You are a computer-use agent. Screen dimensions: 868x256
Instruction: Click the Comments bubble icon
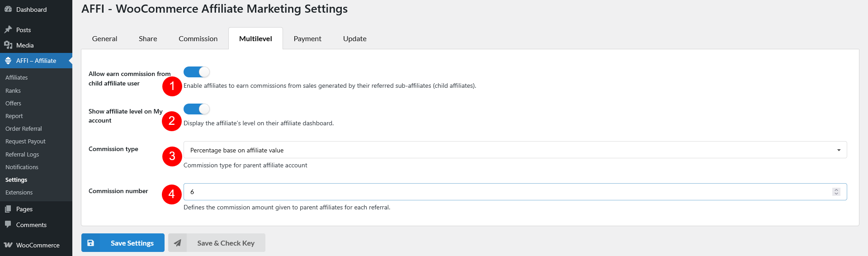coord(8,224)
